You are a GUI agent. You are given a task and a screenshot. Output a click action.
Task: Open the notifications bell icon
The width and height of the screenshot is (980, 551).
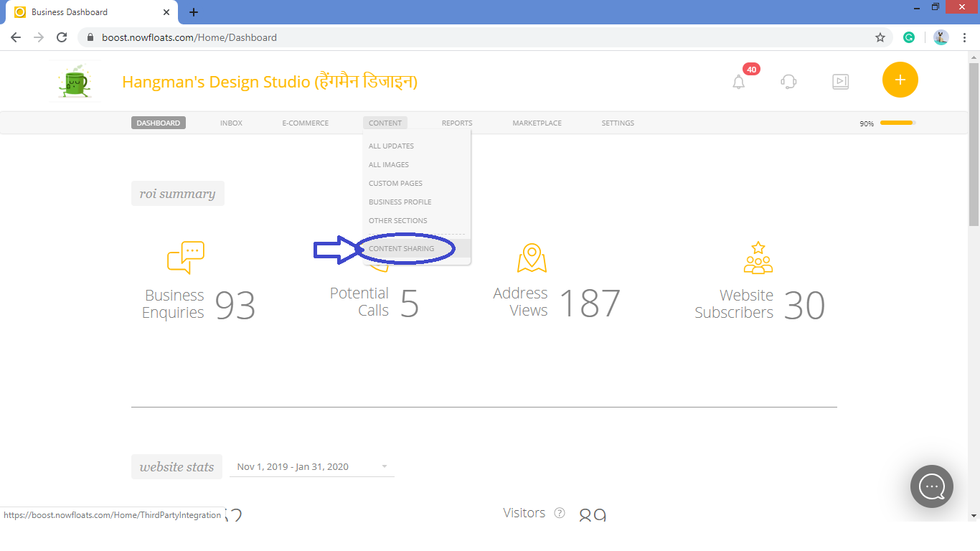pos(738,82)
